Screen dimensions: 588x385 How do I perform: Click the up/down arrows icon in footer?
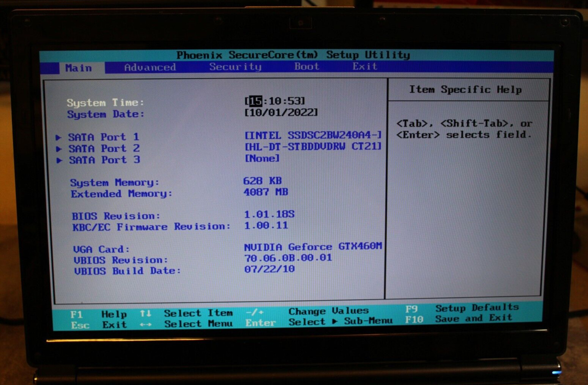145,314
